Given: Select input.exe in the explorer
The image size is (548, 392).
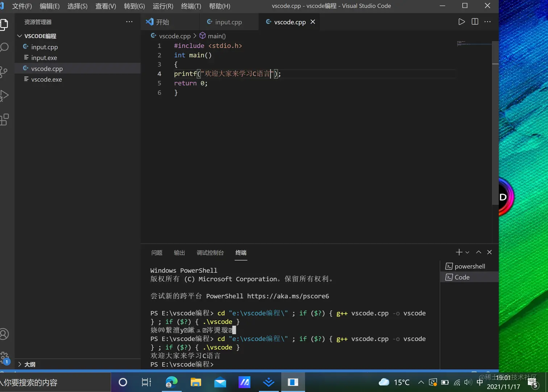Looking at the screenshot, I should (78, 58).
